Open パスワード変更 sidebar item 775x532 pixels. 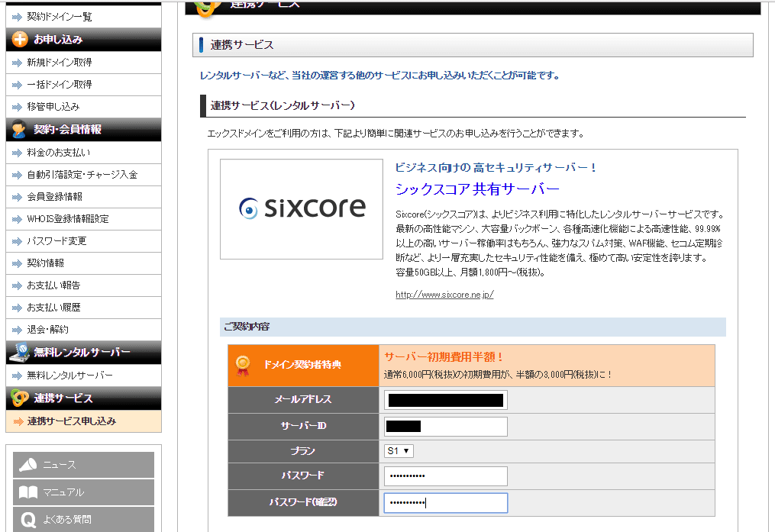(83, 241)
